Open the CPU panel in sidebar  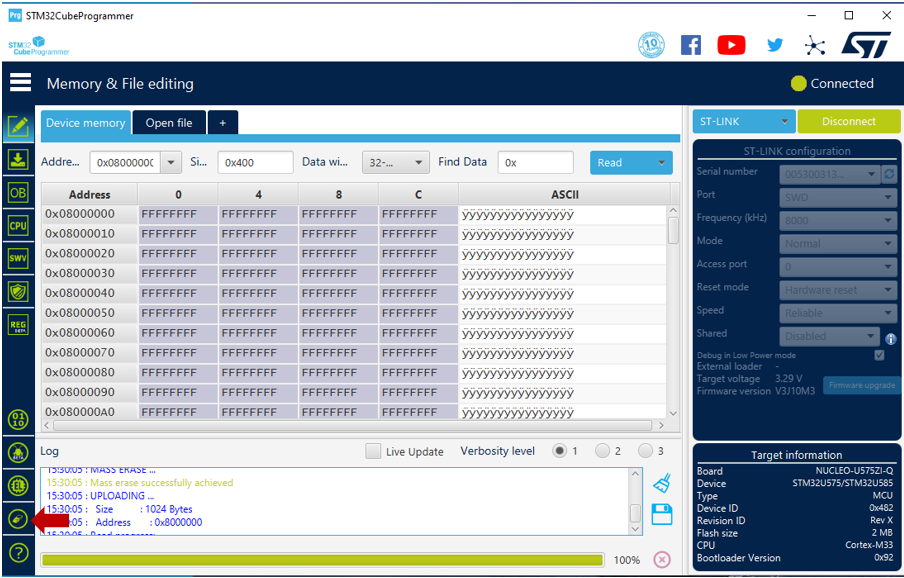(18, 225)
